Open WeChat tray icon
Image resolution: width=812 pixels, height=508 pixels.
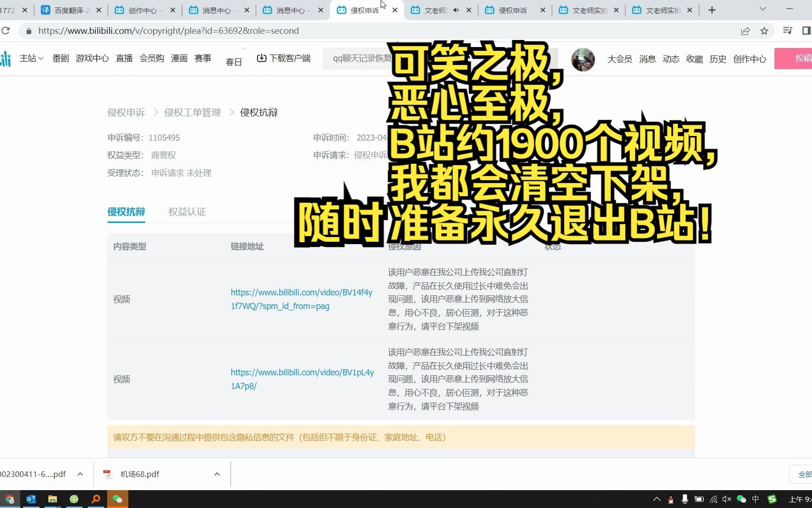pos(741,500)
